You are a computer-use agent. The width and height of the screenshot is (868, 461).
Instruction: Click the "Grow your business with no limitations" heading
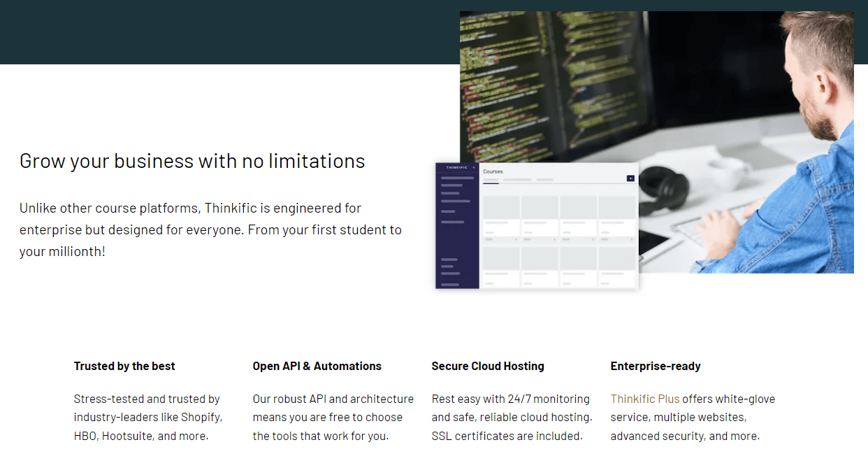(192, 161)
